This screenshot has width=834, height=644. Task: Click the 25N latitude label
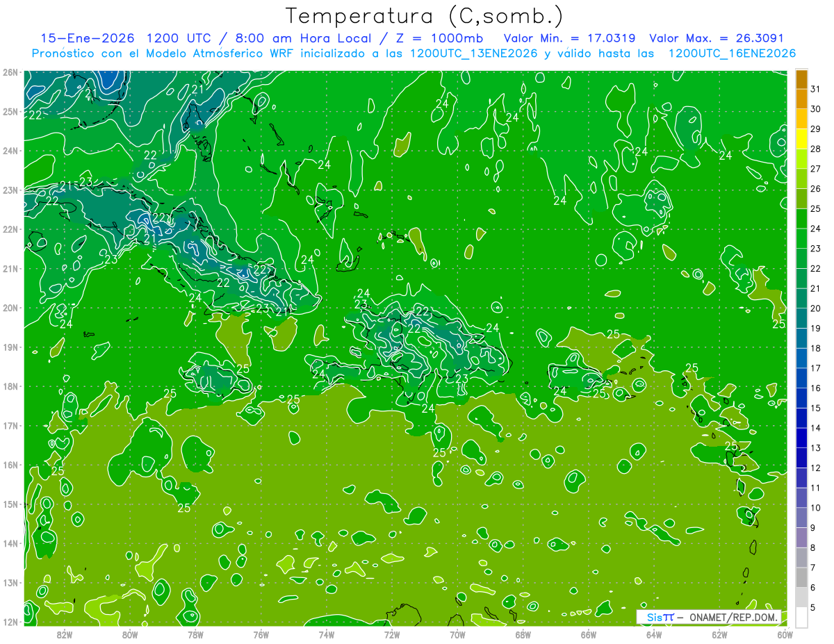(x=10, y=111)
